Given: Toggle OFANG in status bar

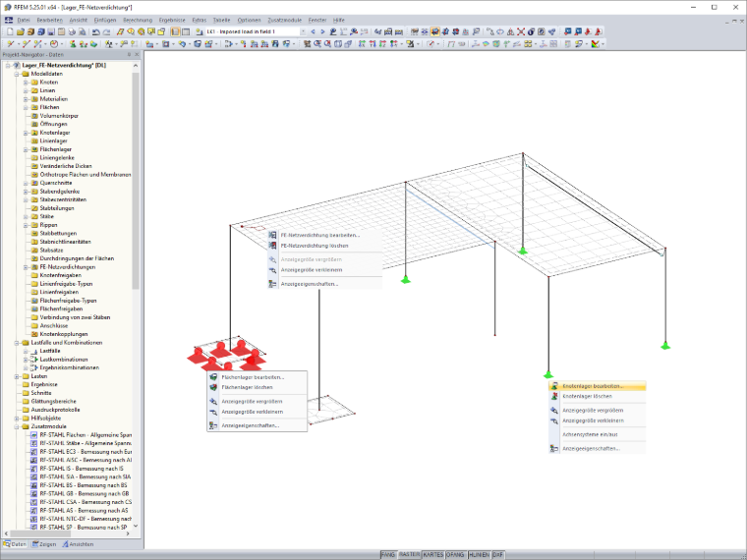Looking at the screenshot, I should coord(455,555).
